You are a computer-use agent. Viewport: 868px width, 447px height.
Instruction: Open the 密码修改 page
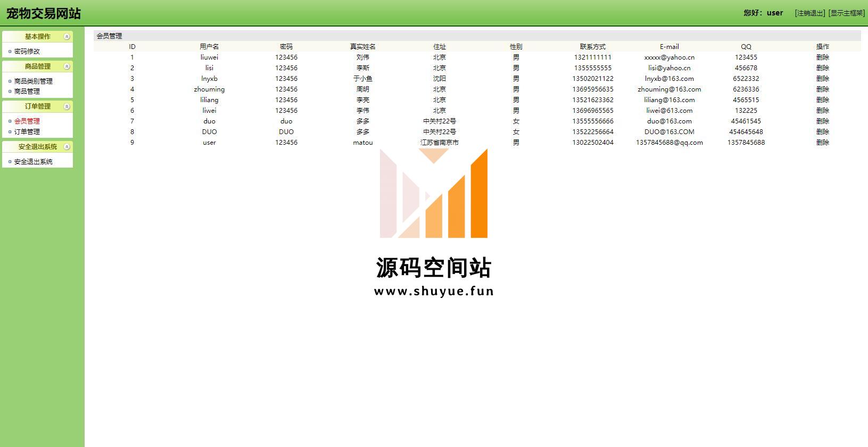(x=27, y=52)
